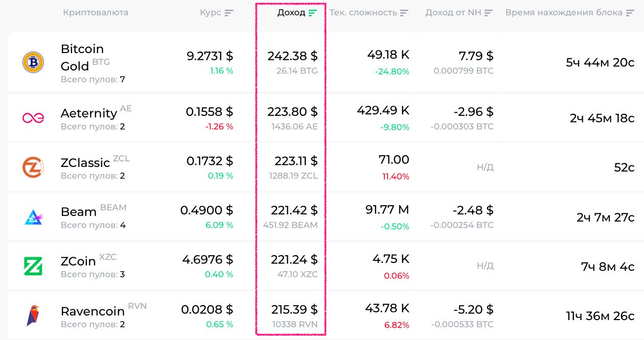The image size is (644, 340).
Task: Open the Aeternity coin name
Action: point(89,113)
